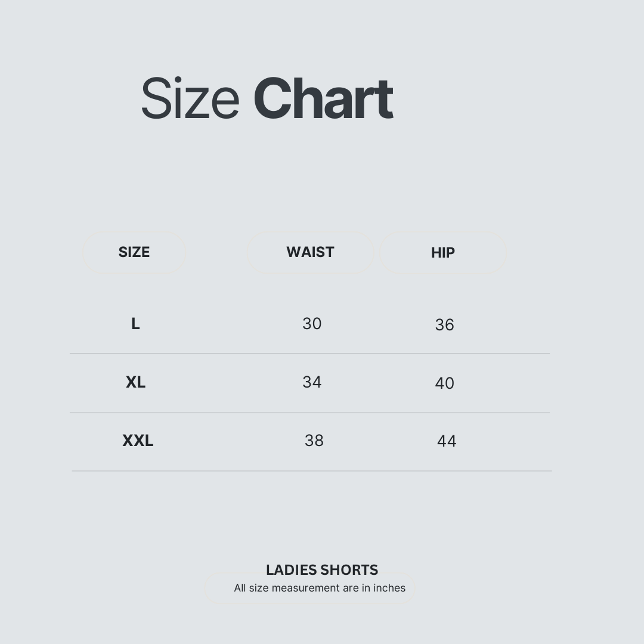Image resolution: width=644 pixels, height=644 pixels.
Task: Click the SIZE column header pill
Action: click(x=134, y=252)
